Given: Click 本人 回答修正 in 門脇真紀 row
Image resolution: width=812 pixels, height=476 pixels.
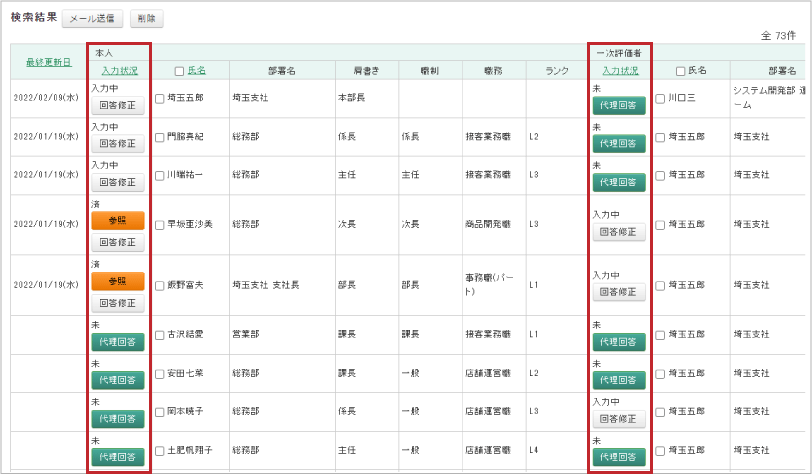Looking at the screenshot, I should 118,143.
